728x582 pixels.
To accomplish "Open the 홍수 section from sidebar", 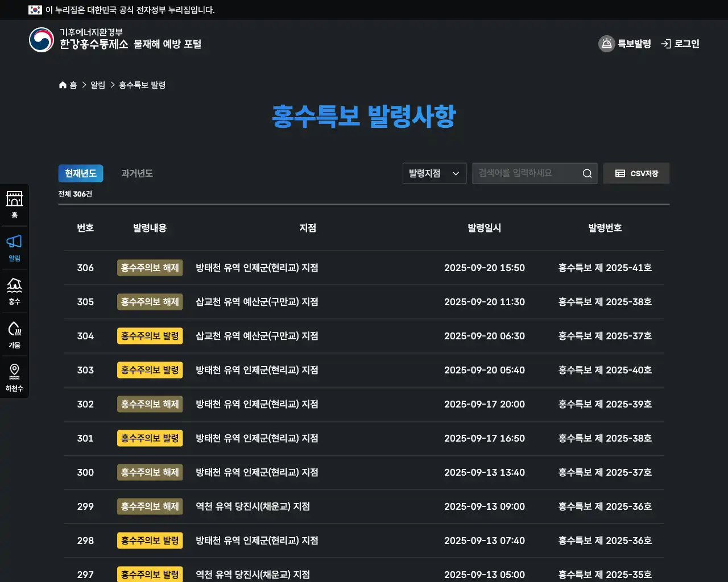I will coord(14,290).
